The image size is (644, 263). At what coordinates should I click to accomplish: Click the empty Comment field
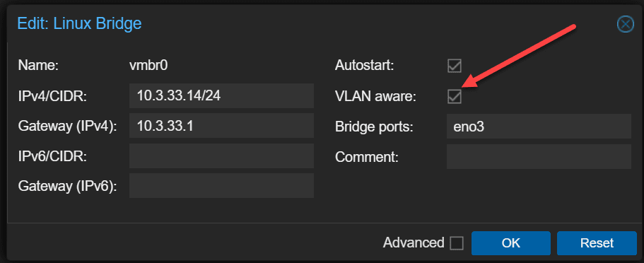[x=539, y=156]
